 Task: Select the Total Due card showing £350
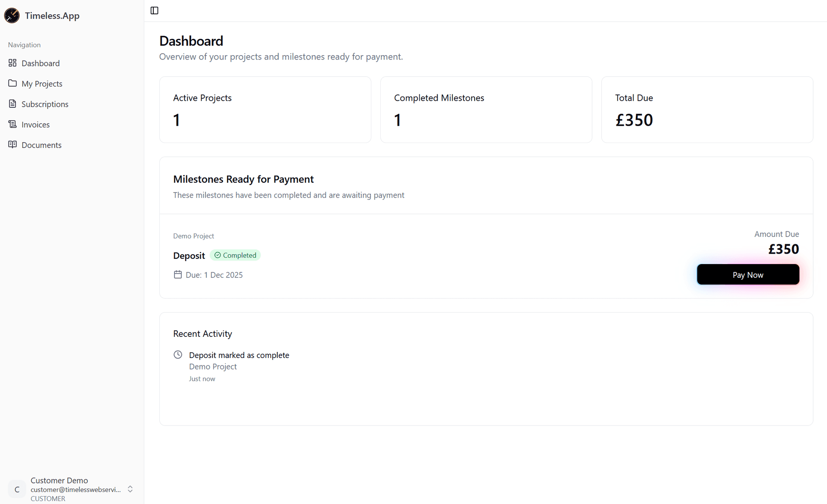tap(706, 109)
